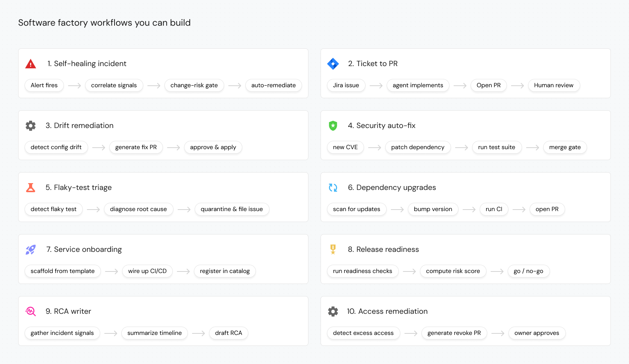Select the 'summarize timeline' step chip

[155, 333]
